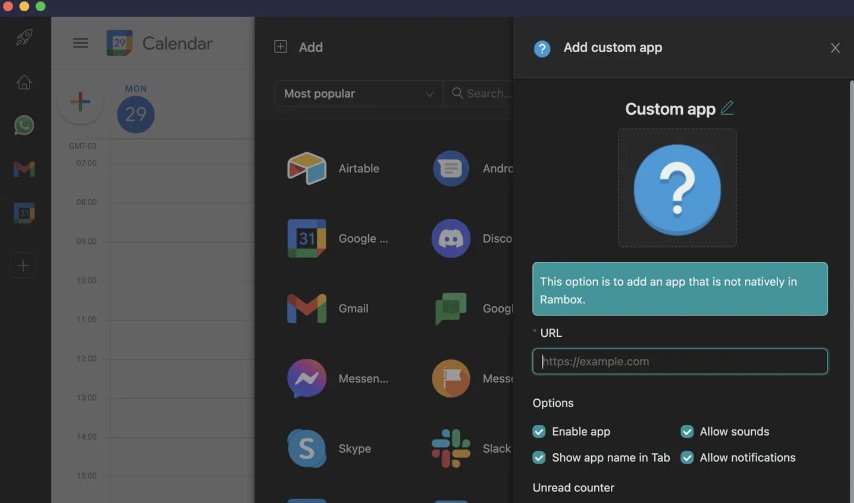The height and width of the screenshot is (503, 854).
Task: Focus the URL input field
Action: click(x=680, y=361)
